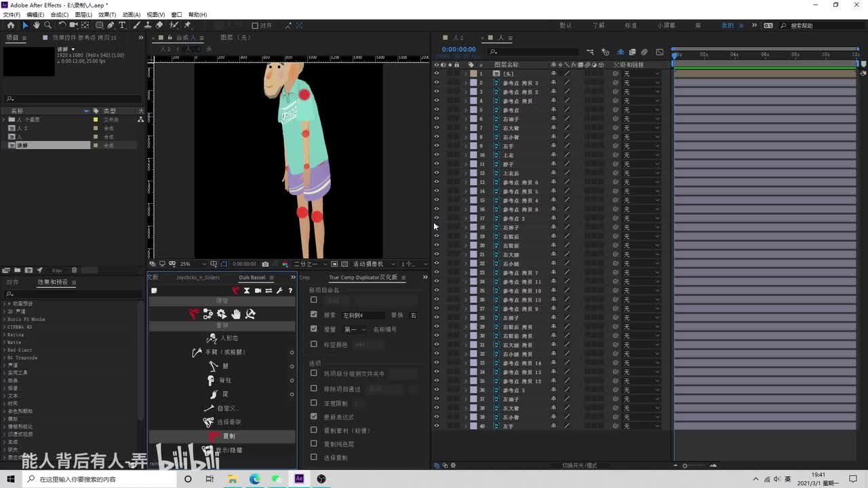Open the graph editor icon in timeline
Image resolution: width=868 pixels, height=488 pixels.
click(659, 52)
